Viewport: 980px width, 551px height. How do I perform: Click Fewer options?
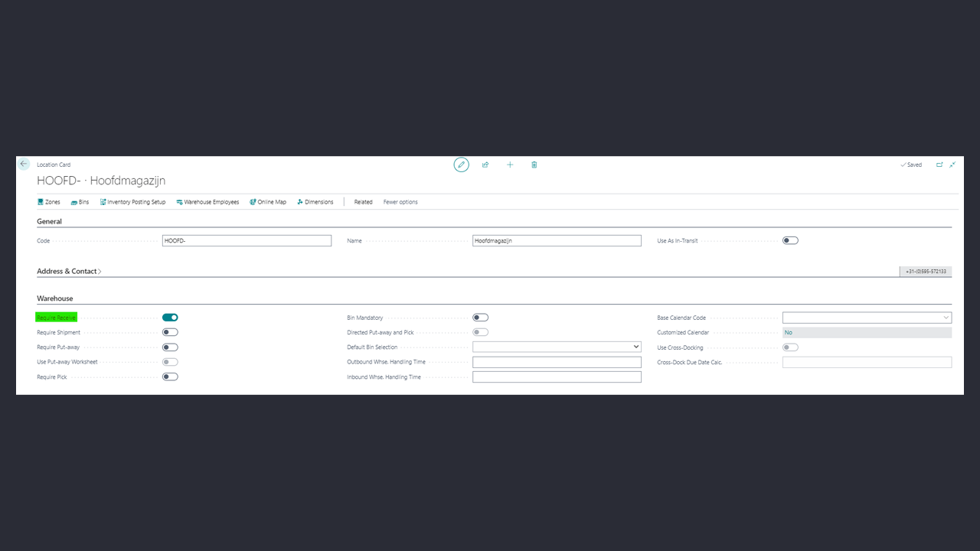coord(400,202)
